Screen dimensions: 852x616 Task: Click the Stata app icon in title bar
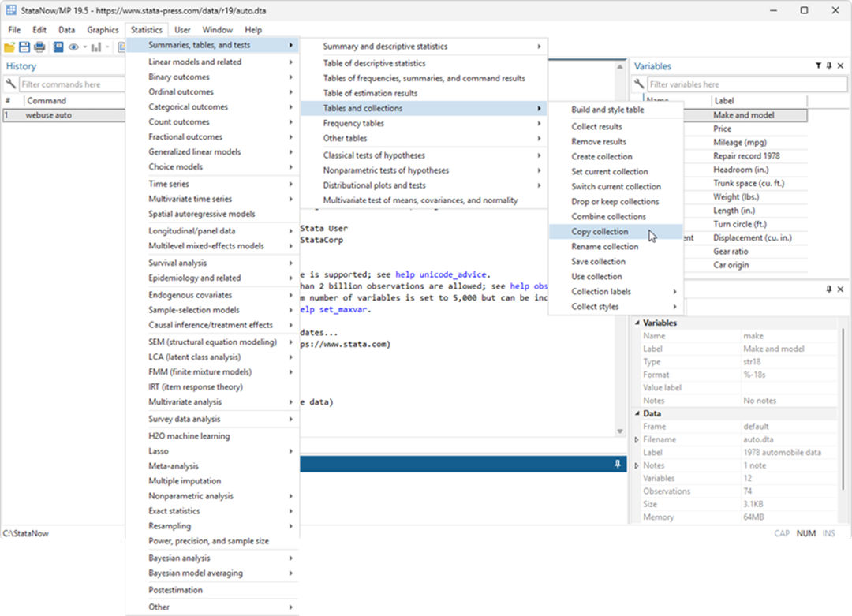(x=11, y=10)
